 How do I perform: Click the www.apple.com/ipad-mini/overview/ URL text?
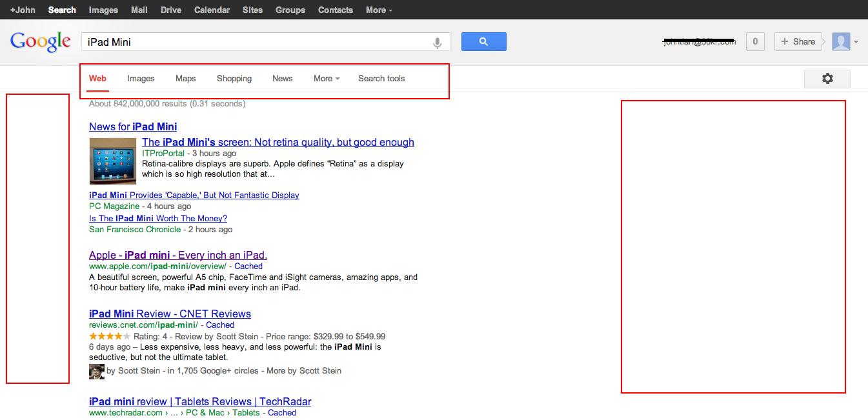[x=157, y=266]
